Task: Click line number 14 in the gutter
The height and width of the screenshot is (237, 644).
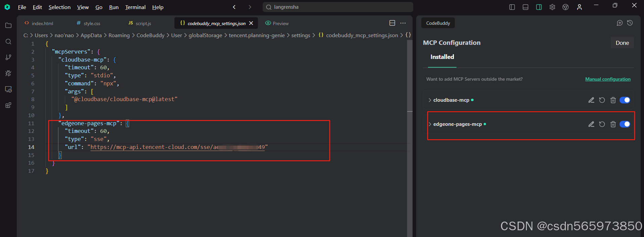Action: [x=31, y=147]
